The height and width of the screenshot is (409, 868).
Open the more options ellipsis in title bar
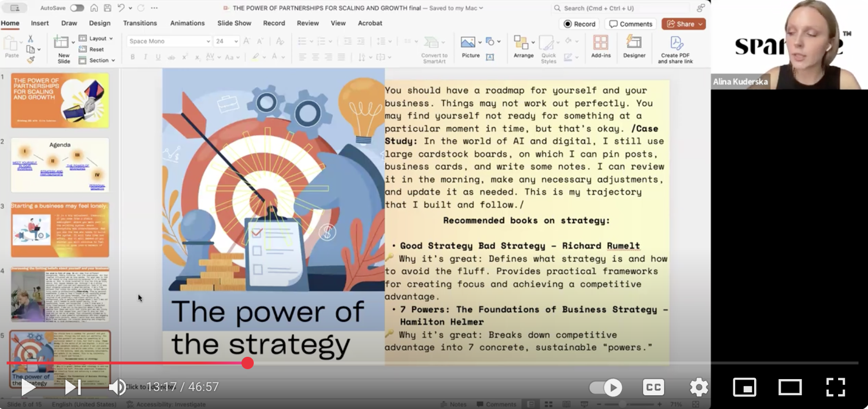[154, 8]
